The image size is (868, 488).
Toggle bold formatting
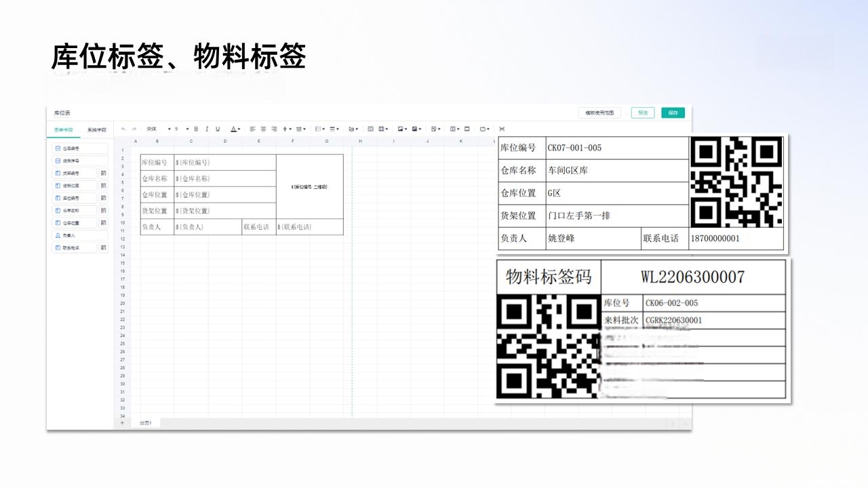pyautogui.click(x=196, y=129)
